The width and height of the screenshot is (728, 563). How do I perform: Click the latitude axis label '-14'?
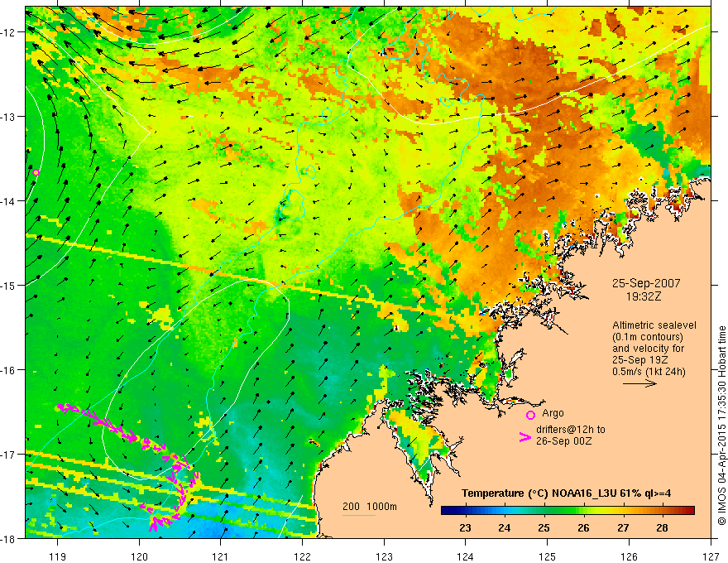coord(8,201)
